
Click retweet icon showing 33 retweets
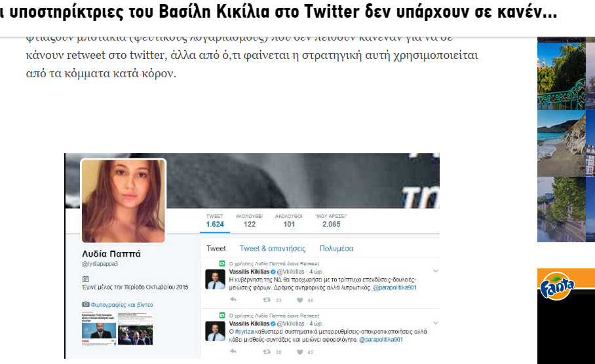pos(267,300)
